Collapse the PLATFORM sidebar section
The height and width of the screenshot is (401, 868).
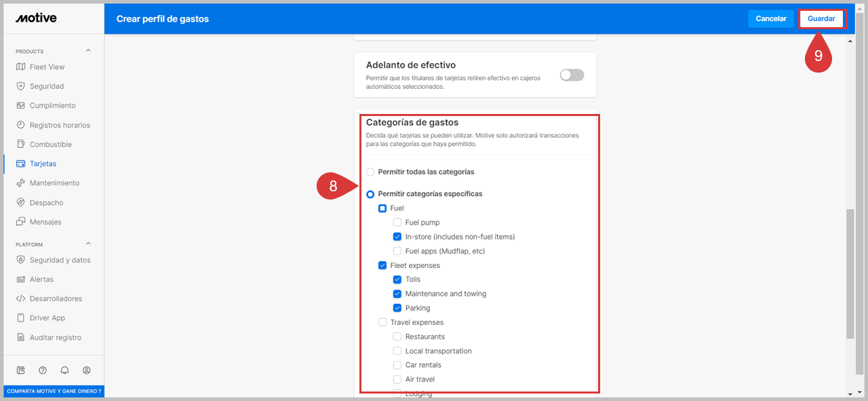click(x=87, y=244)
